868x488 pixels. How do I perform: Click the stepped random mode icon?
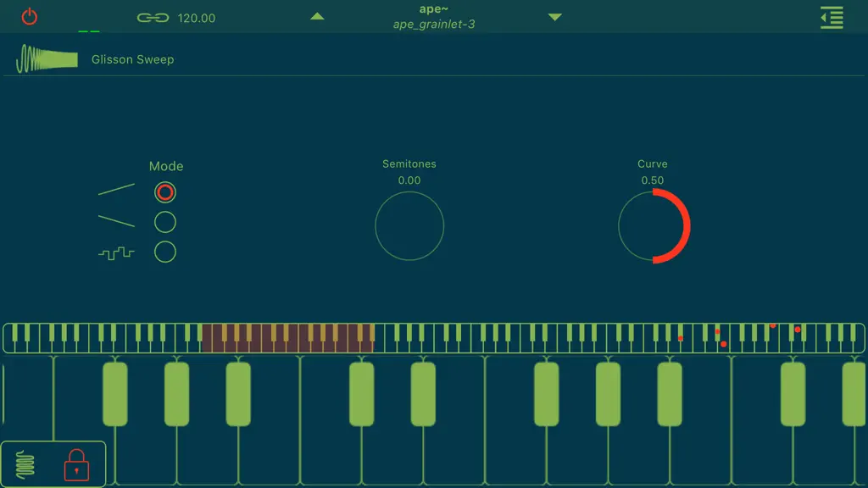[x=116, y=253]
